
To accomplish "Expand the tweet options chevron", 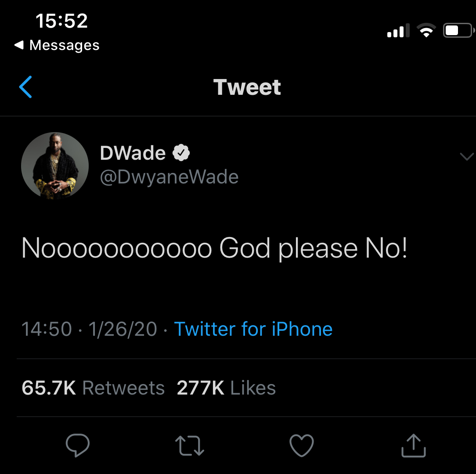I will 466,157.
